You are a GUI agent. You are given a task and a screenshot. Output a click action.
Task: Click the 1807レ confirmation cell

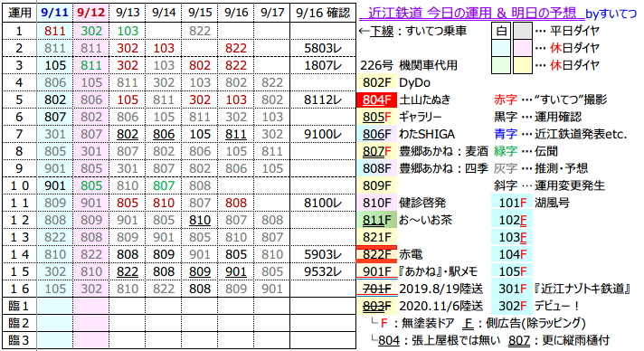(323, 65)
